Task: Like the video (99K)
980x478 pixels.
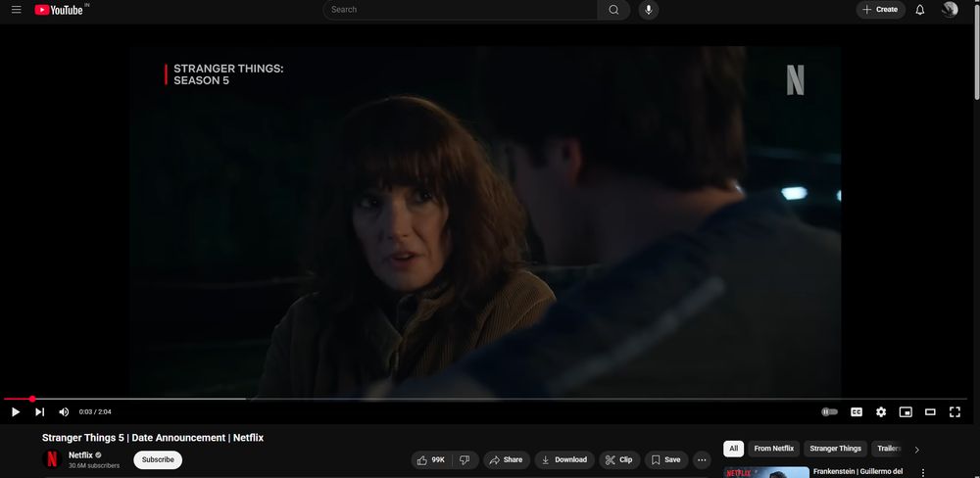Action: pyautogui.click(x=430, y=460)
